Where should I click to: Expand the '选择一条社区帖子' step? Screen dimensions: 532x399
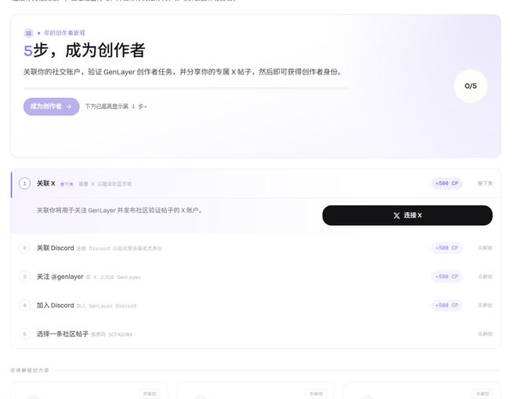click(256, 334)
